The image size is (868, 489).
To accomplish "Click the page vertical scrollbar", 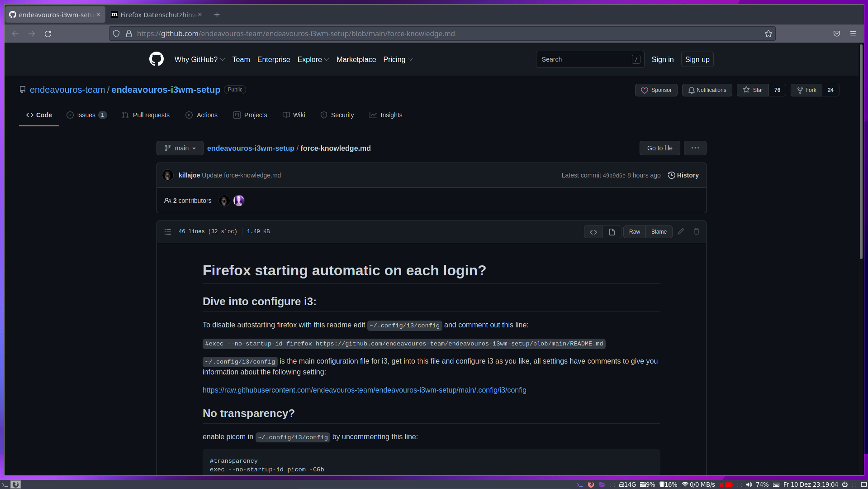I will (861, 152).
